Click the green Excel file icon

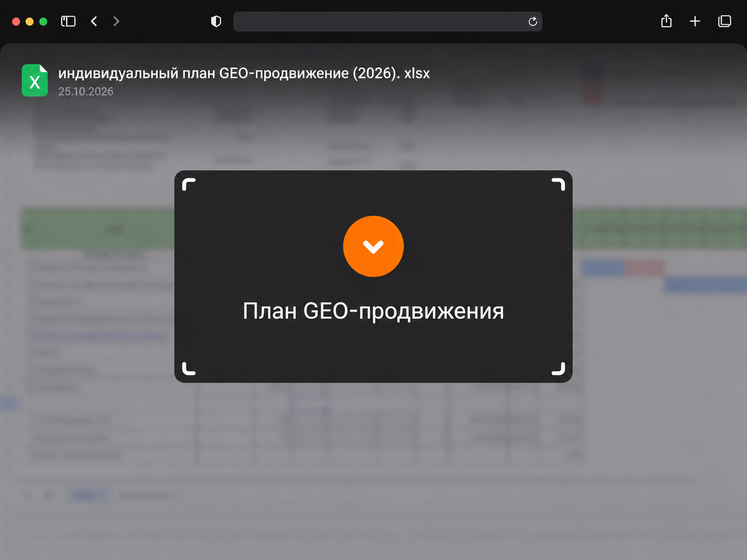pyautogui.click(x=35, y=80)
